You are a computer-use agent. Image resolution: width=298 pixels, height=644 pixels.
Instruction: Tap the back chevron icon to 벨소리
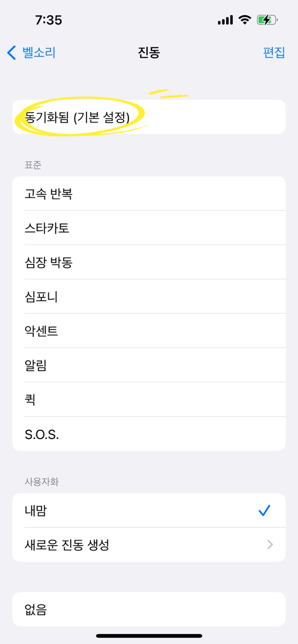tap(12, 53)
